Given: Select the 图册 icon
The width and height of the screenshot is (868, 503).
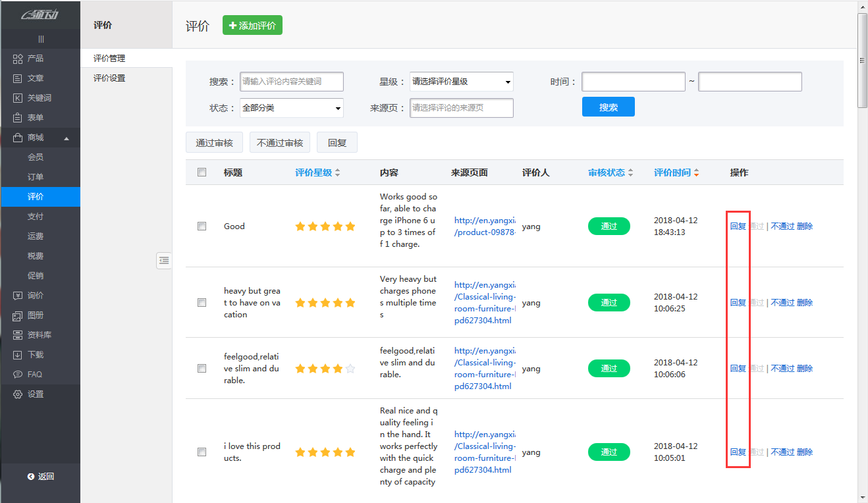Looking at the screenshot, I should 33,315.
